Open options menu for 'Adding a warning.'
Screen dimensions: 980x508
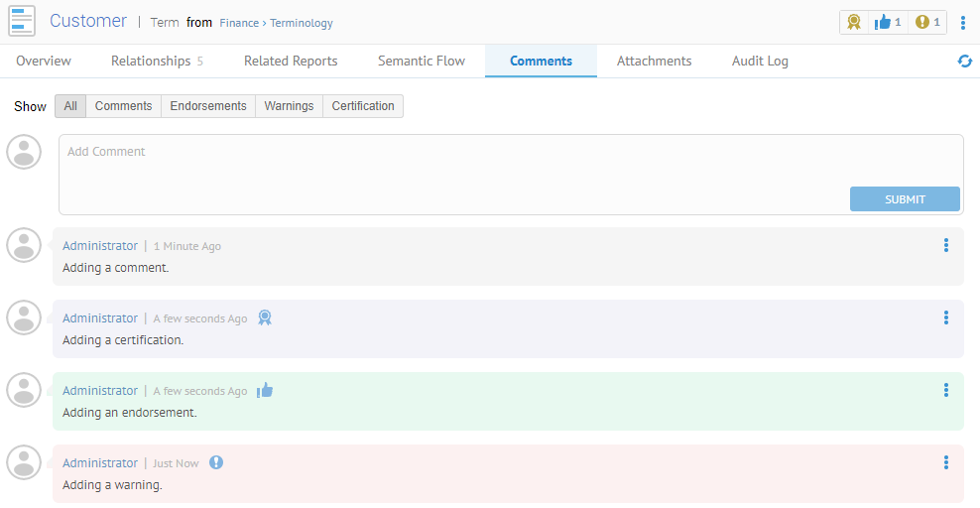(946, 462)
